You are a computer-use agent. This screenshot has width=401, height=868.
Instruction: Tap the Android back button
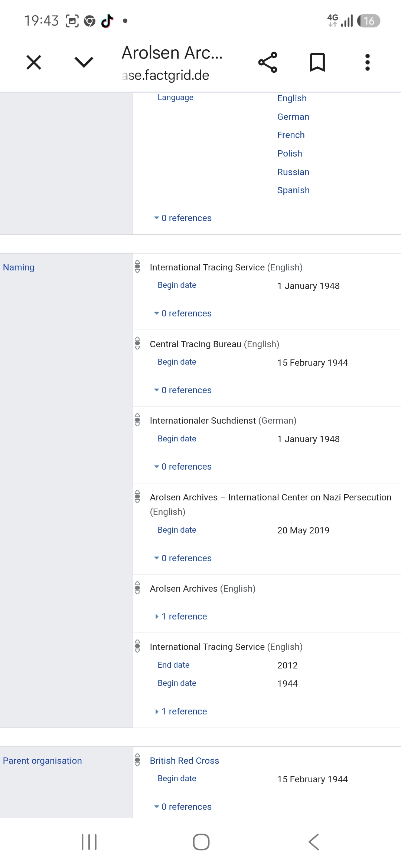click(314, 842)
